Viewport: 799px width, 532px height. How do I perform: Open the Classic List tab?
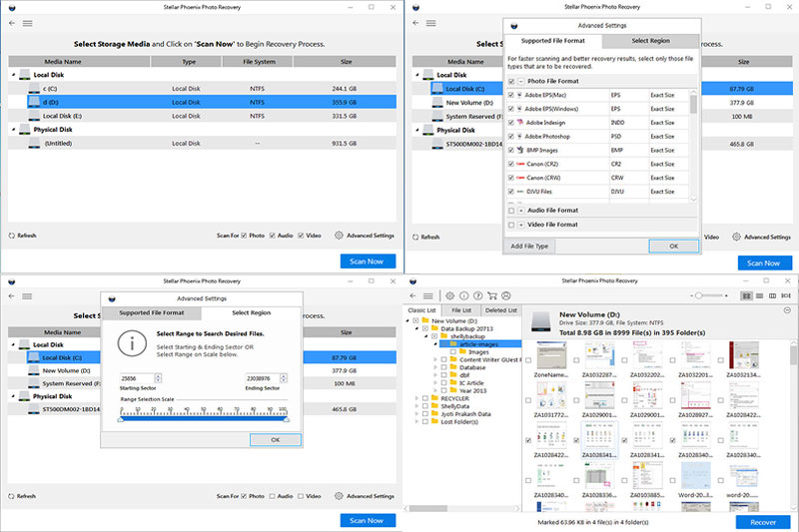click(x=421, y=310)
